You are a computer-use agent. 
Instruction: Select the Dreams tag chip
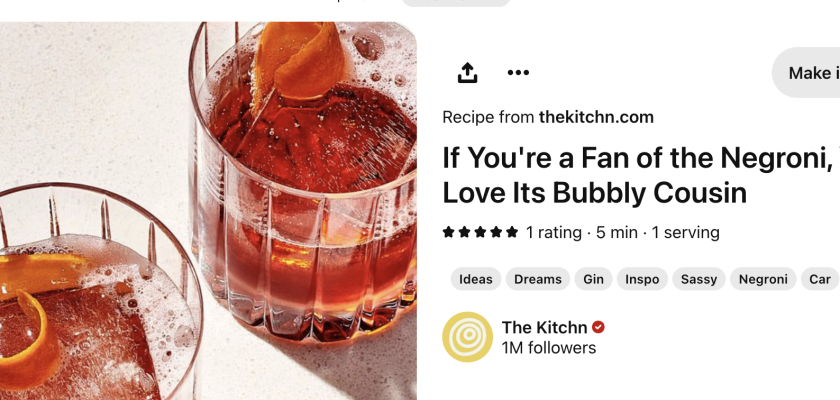(x=538, y=279)
